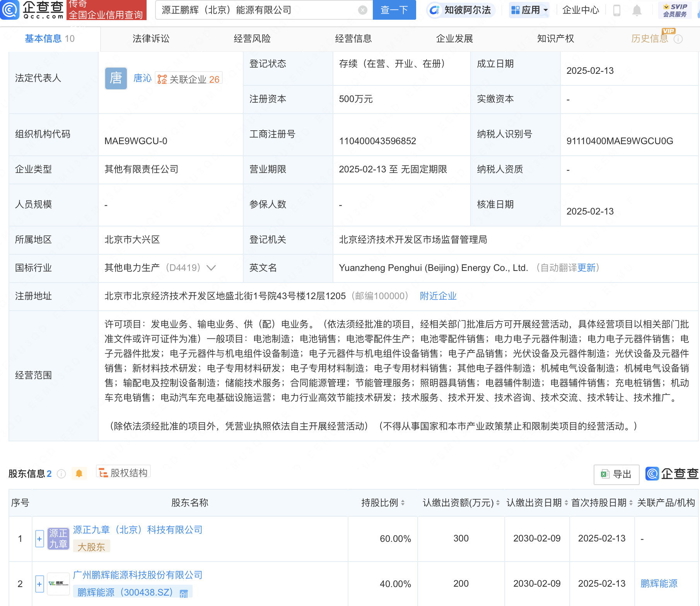The image size is (700, 606).
Task: Click the notification bell in top bar
Action: pyautogui.click(x=636, y=10)
